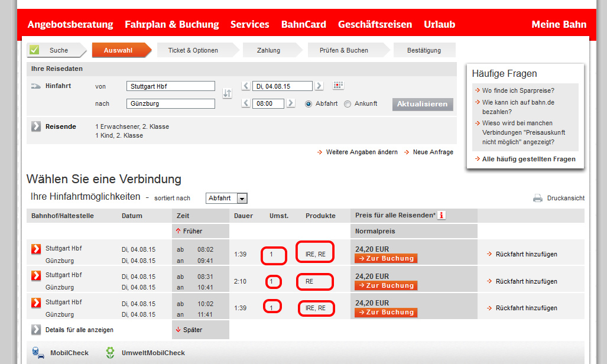
Task: Open the UmweltMobilCheck link text
Action: pyautogui.click(x=153, y=353)
